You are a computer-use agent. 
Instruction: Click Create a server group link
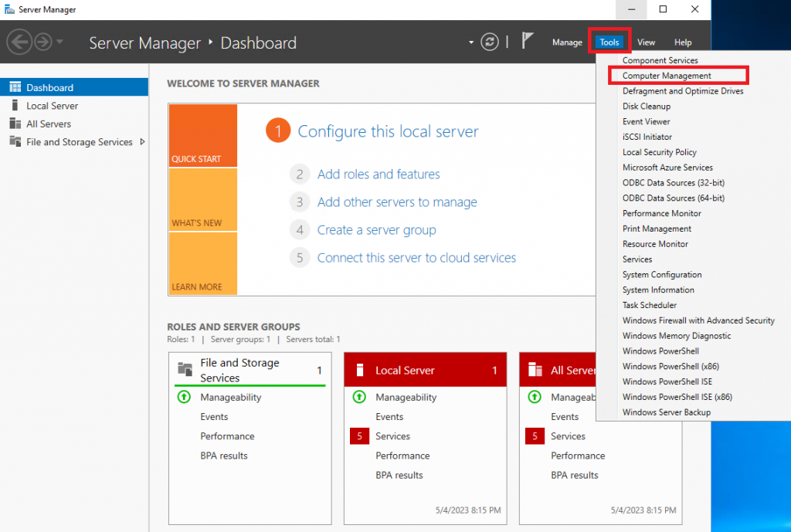coord(376,230)
